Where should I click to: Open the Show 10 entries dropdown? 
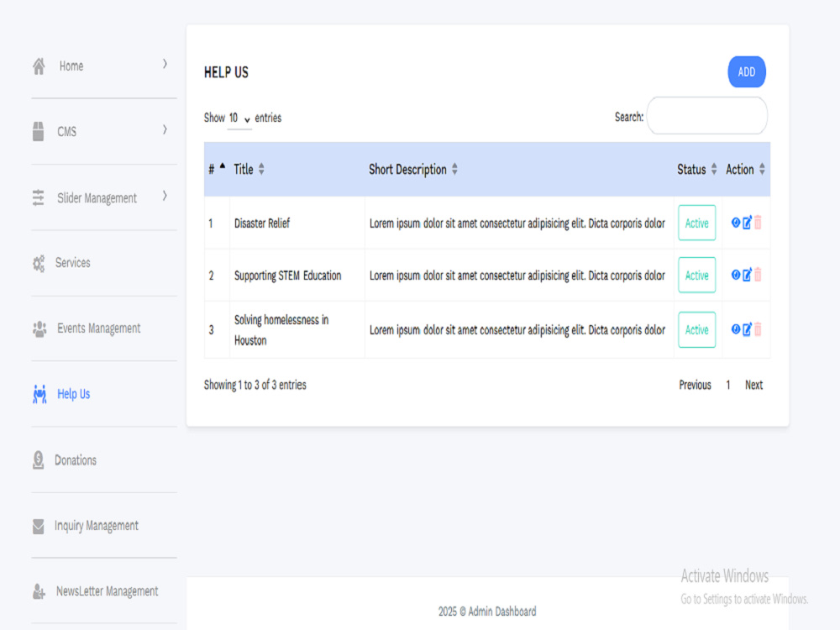(x=239, y=118)
